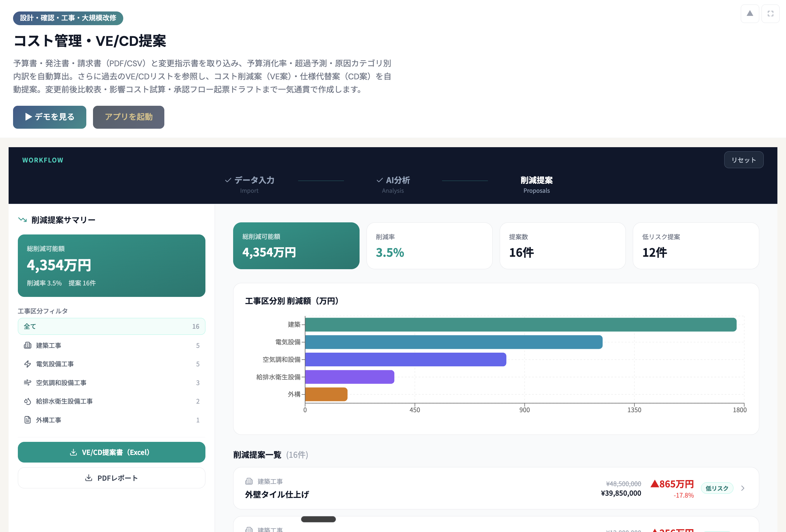Click the download icon on VE/CD提案書 button

click(73, 452)
